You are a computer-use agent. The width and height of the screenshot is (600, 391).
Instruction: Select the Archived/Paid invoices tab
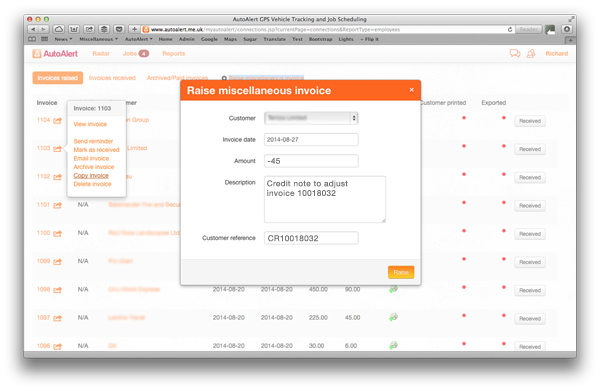tap(177, 78)
